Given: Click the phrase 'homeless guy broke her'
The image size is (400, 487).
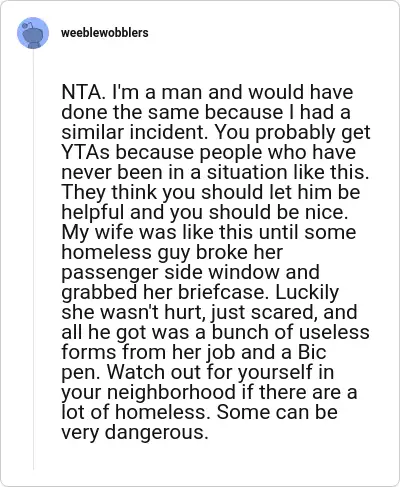Looking at the screenshot, I should point(172,252).
